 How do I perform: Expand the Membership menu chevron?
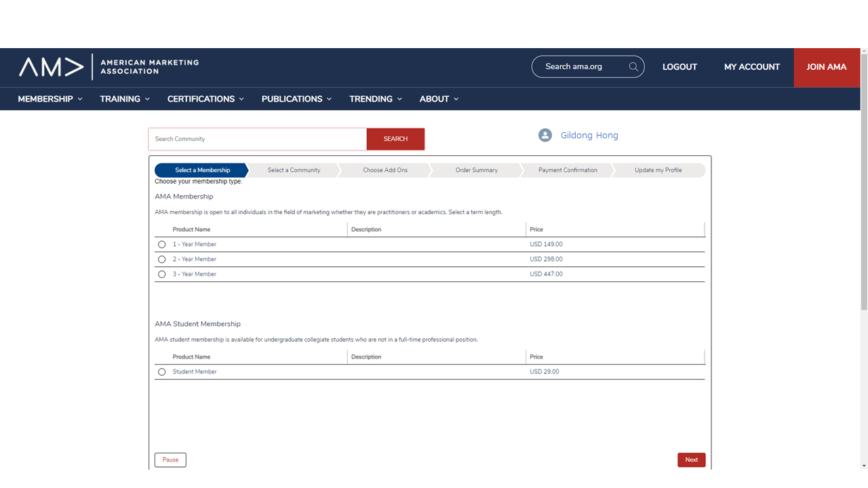(80, 99)
